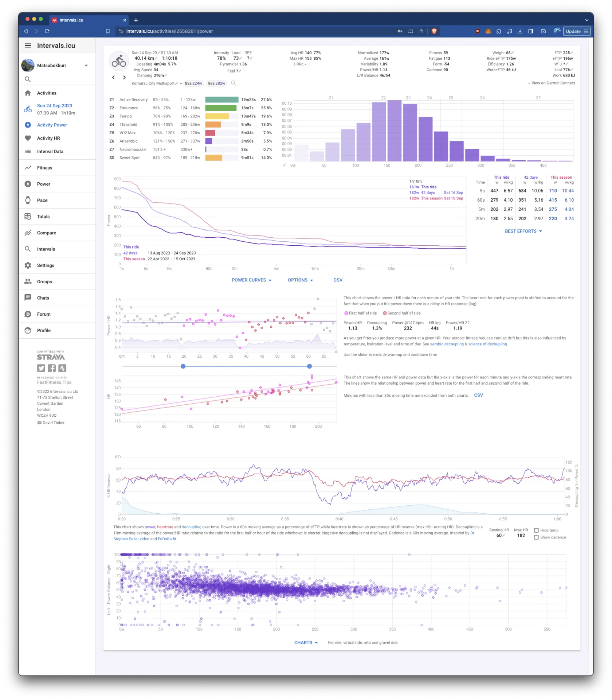This screenshot has height=700, width=612.
Task: Click the Twitter icon in sidebar footer
Action: (41, 368)
